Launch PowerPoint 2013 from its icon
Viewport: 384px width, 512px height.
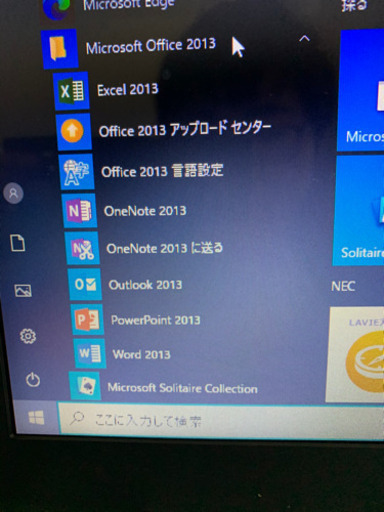coord(87,319)
